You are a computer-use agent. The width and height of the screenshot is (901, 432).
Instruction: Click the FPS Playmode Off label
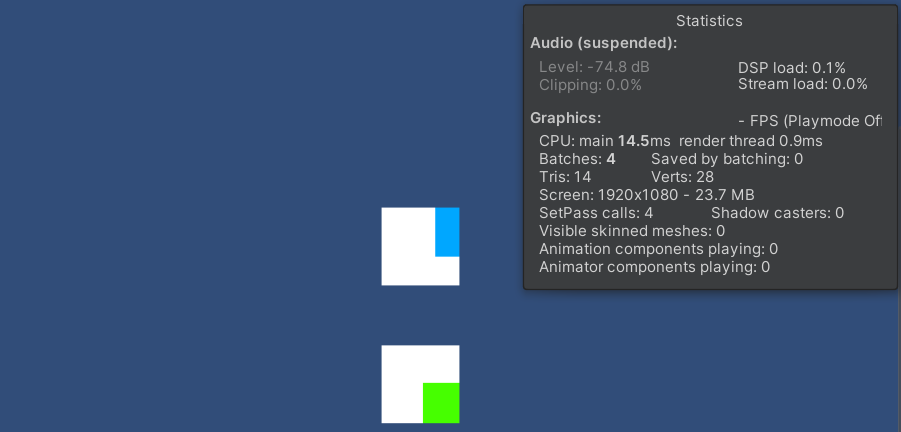pos(810,121)
